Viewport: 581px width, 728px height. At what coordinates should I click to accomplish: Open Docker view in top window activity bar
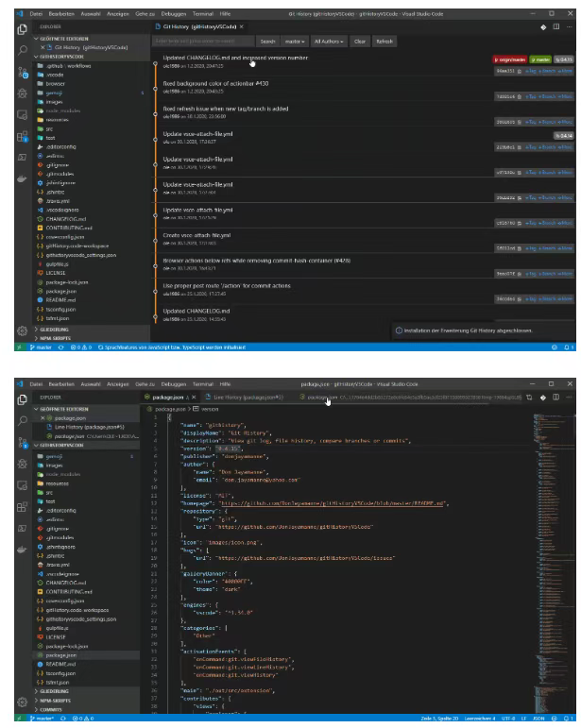(22, 178)
